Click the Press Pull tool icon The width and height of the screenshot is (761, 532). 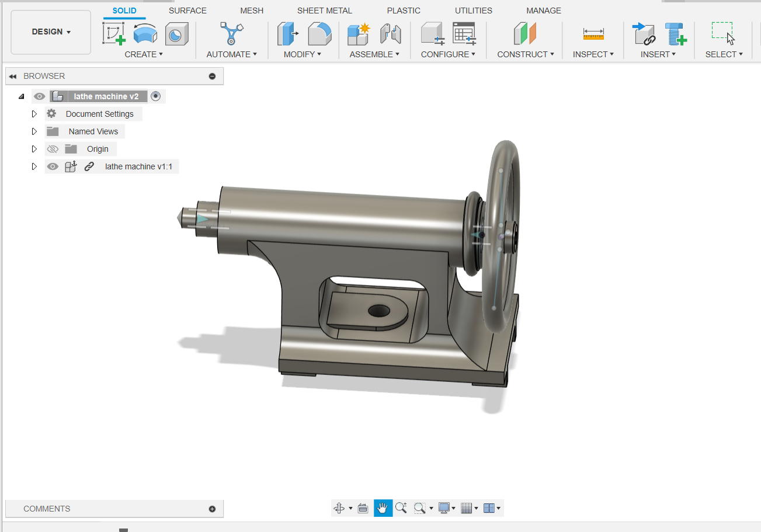(288, 34)
